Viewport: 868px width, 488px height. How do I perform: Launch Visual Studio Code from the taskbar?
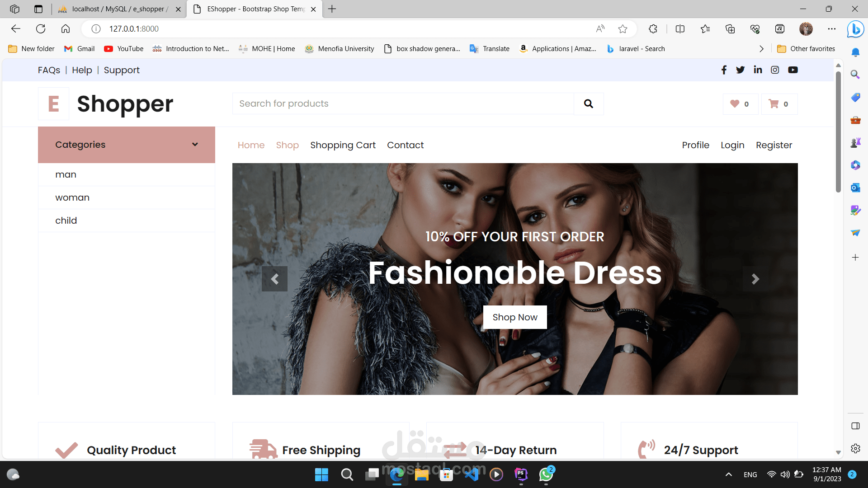(x=472, y=474)
